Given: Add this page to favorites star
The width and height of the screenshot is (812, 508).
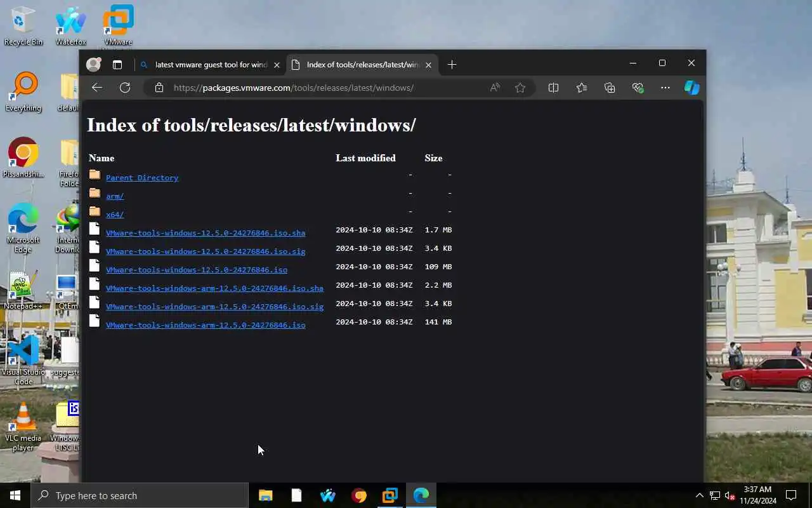Looking at the screenshot, I should click(x=520, y=88).
